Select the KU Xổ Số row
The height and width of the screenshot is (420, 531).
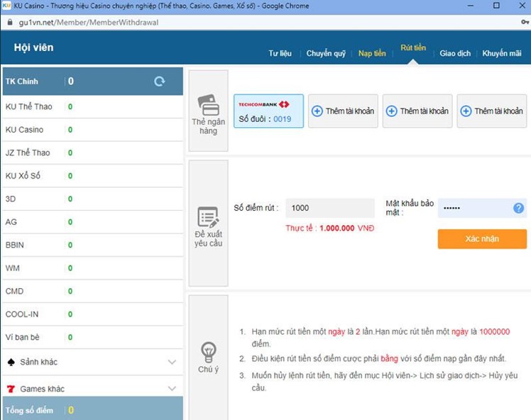point(93,176)
